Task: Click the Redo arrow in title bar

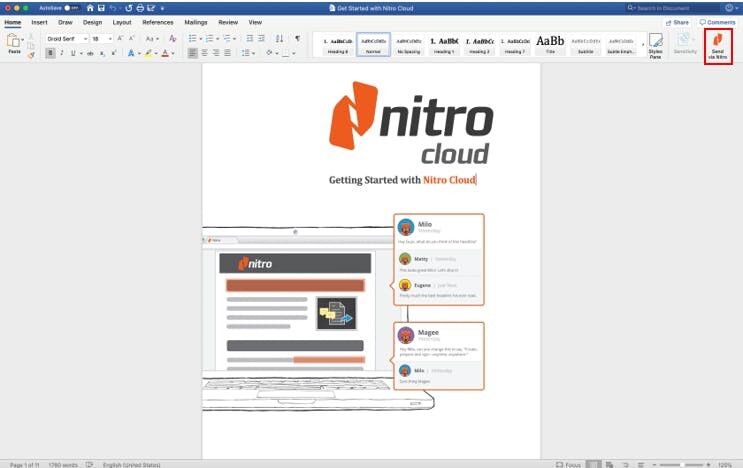Action: (x=128, y=8)
